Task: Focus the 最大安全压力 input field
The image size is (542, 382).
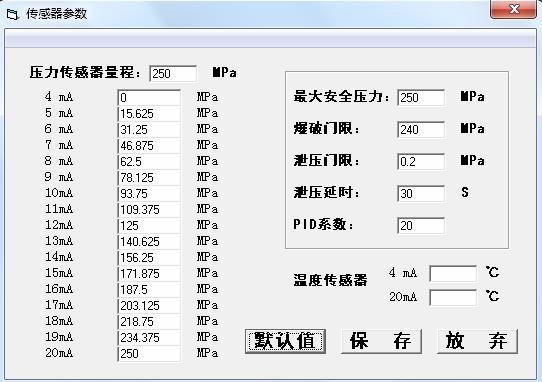Action: click(x=421, y=97)
